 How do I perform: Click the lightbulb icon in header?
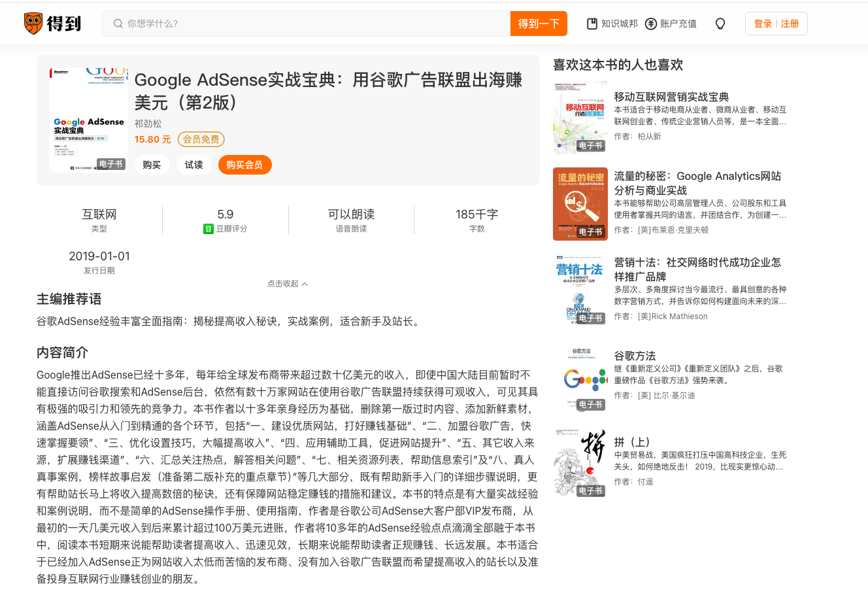click(x=720, y=24)
